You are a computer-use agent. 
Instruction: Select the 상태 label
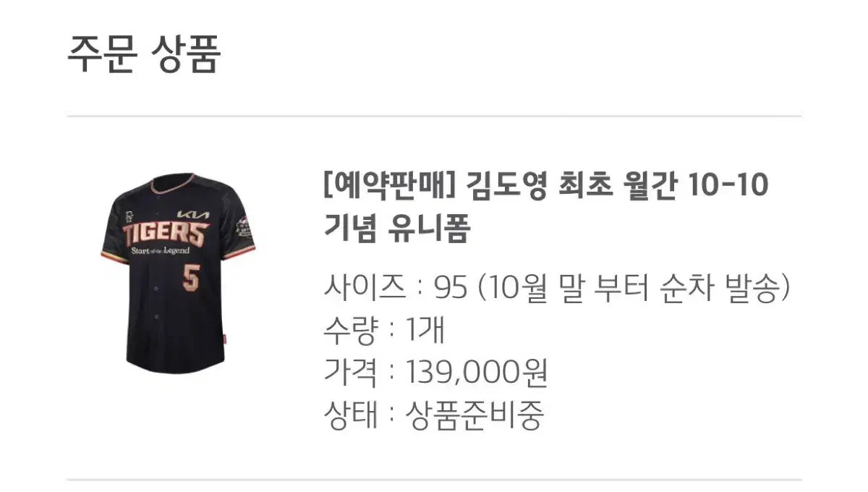coord(350,415)
